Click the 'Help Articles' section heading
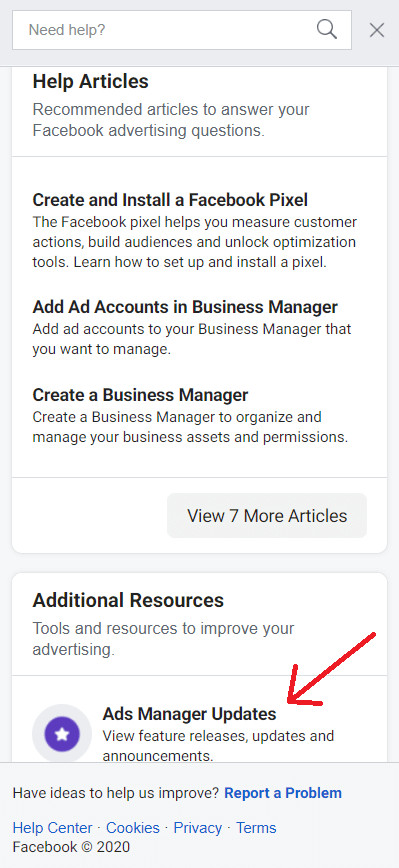The width and height of the screenshot is (399, 868). [x=90, y=81]
